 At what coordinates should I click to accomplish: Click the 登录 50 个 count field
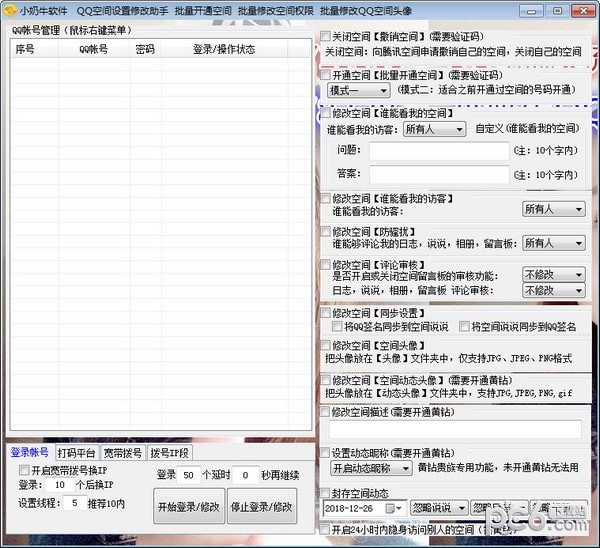[189, 475]
